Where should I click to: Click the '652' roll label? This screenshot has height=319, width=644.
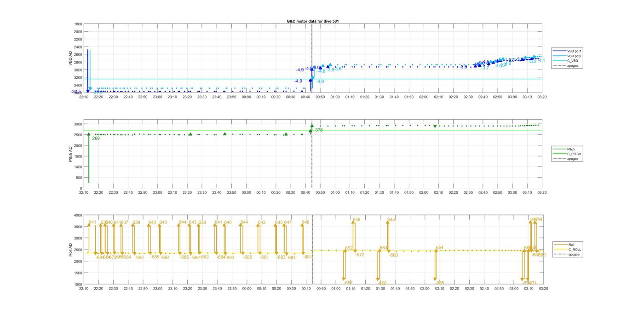click(x=349, y=248)
